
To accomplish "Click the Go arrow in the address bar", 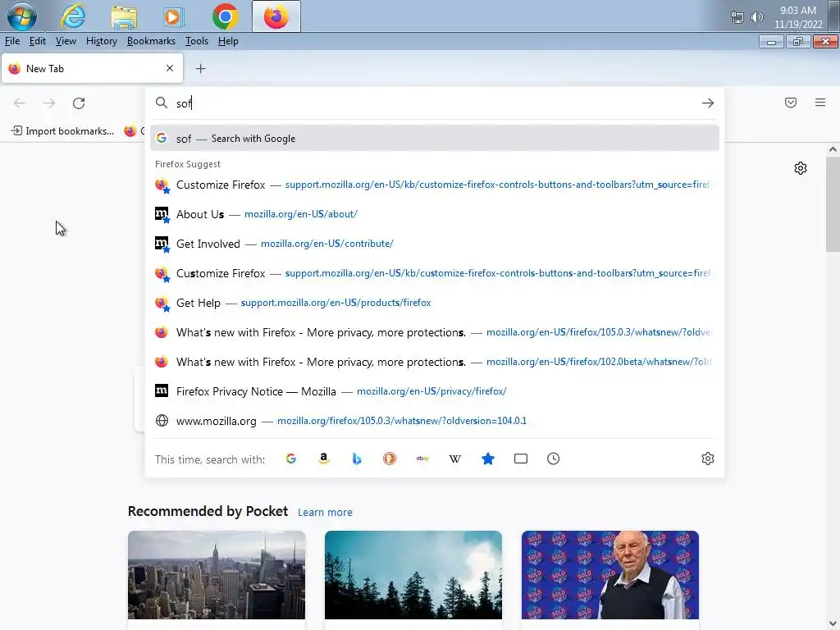I will click(x=708, y=103).
